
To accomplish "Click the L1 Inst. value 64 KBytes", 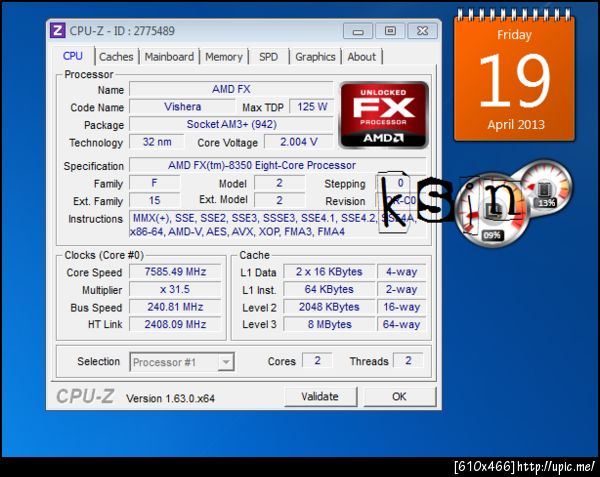I will [x=329, y=289].
